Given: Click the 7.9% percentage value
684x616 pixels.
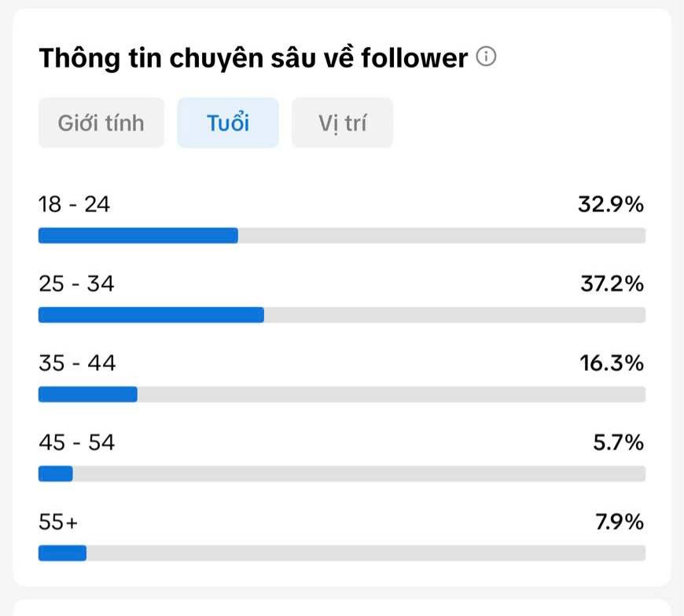Looking at the screenshot, I should tap(620, 522).
